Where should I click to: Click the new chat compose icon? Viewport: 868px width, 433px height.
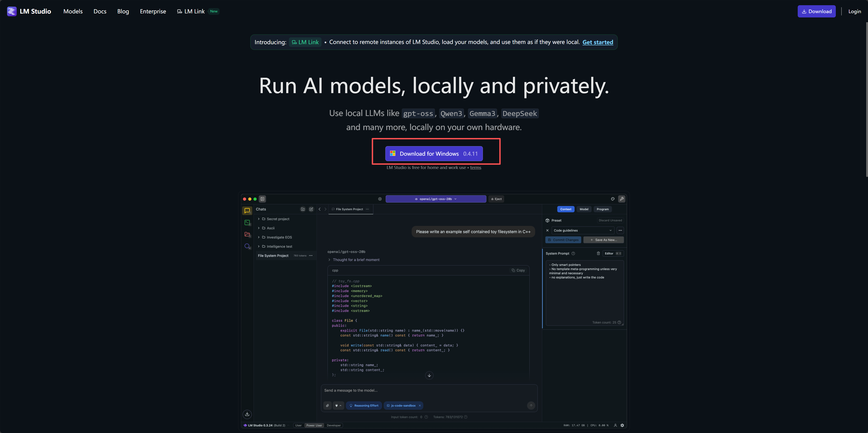tap(311, 209)
